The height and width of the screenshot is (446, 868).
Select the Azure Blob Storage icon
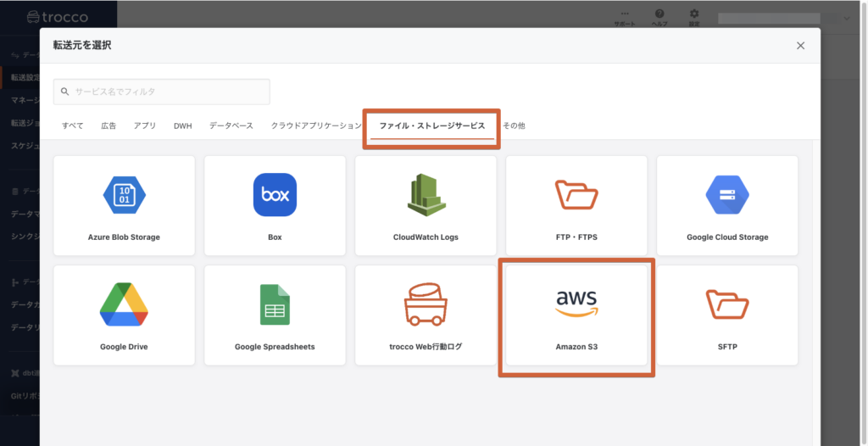pyautogui.click(x=124, y=195)
